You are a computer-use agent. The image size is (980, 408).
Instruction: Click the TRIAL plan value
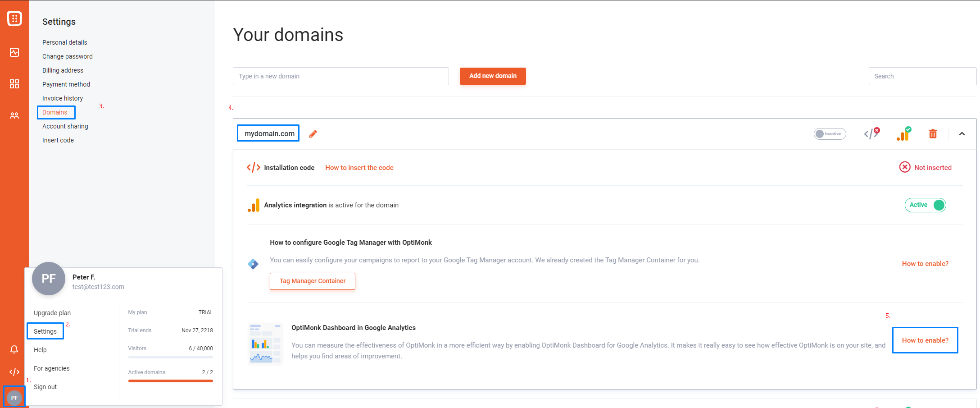point(206,312)
